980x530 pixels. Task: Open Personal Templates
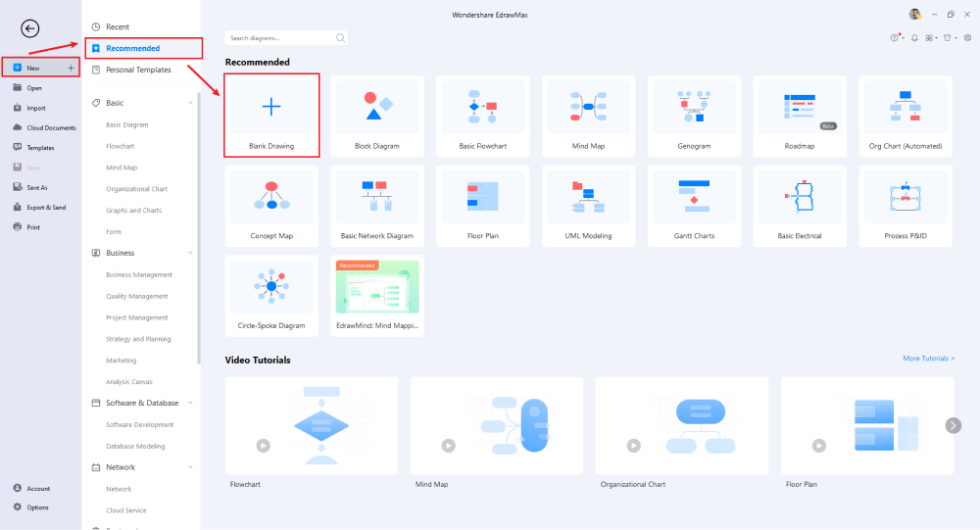[x=137, y=70]
